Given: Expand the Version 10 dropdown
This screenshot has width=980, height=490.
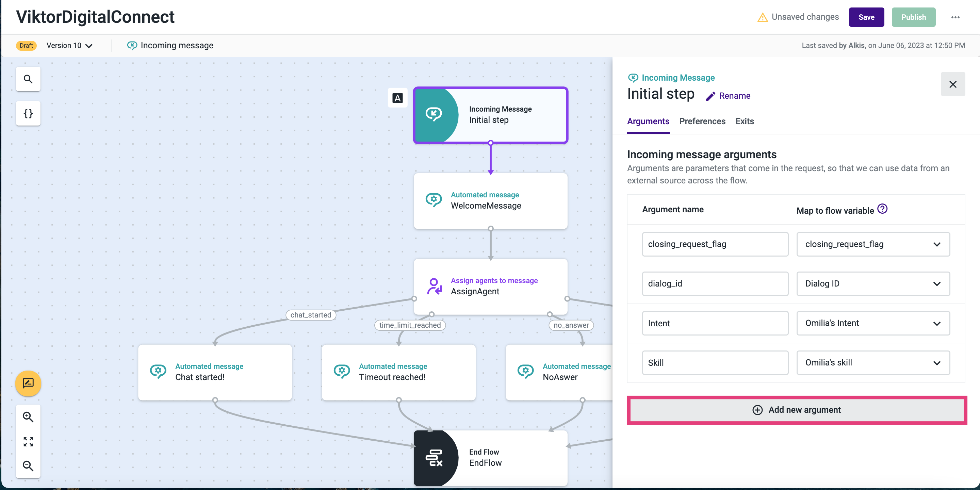Looking at the screenshot, I should 70,46.
